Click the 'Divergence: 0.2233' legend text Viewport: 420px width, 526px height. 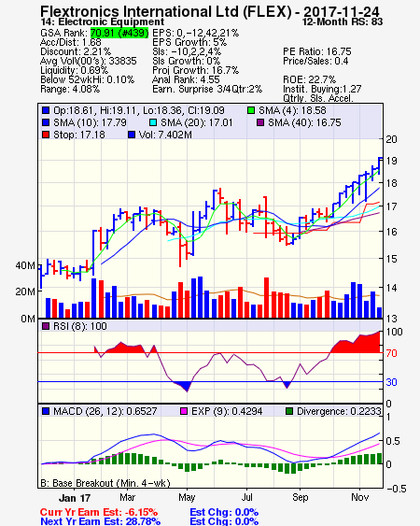tap(339, 411)
